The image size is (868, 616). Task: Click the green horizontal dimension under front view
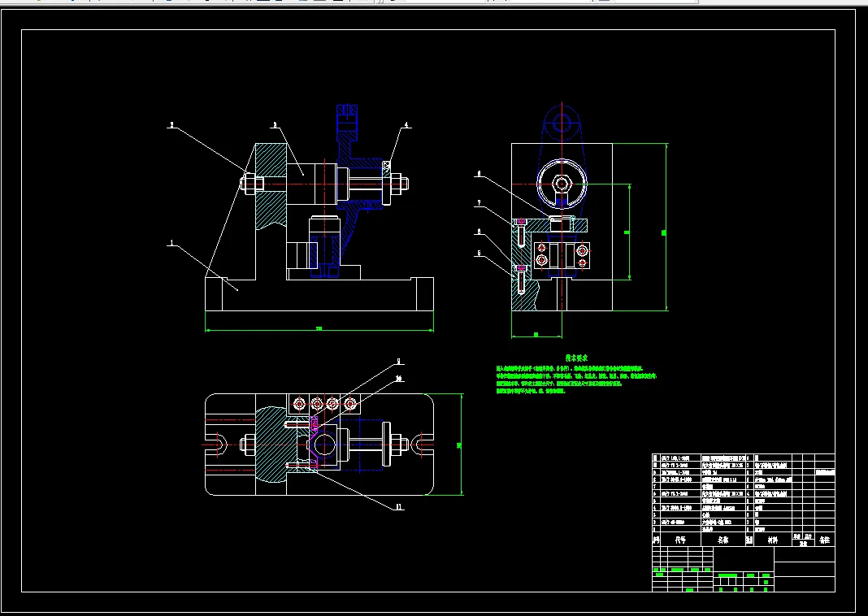[x=319, y=329]
